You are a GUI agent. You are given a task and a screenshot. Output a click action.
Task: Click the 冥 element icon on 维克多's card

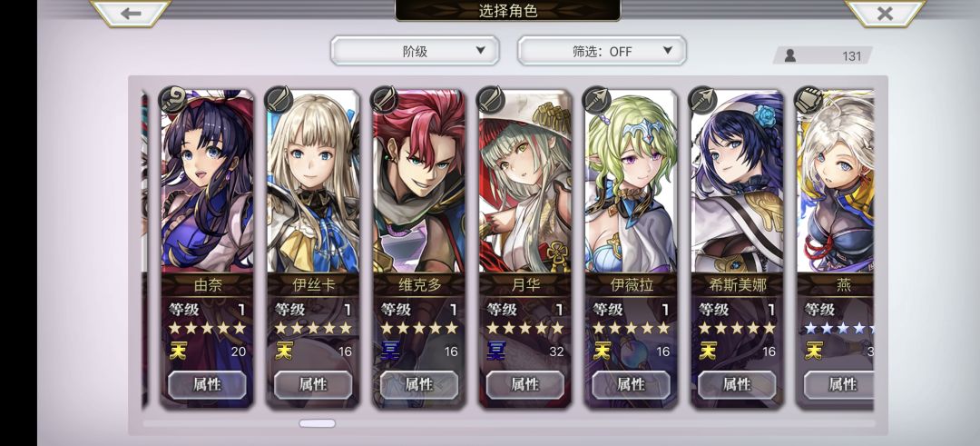tap(390, 351)
